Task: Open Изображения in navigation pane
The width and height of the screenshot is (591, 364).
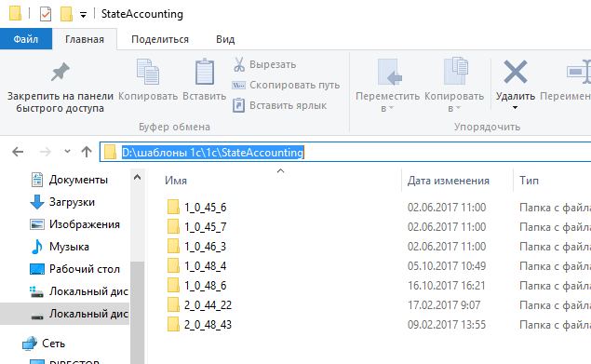Action: (75, 224)
